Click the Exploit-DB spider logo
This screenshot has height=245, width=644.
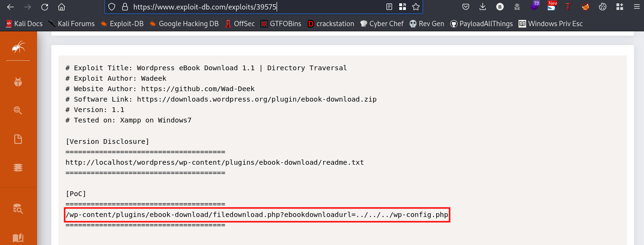[18, 47]
